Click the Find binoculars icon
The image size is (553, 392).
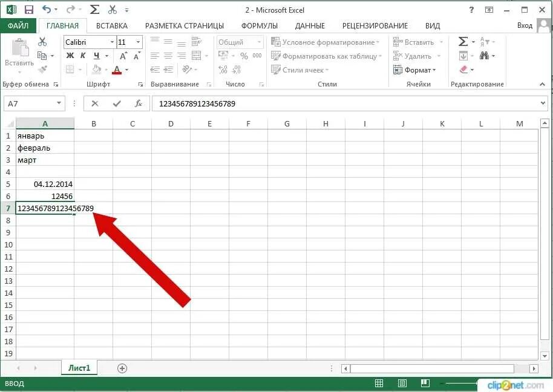coord(484,55)
